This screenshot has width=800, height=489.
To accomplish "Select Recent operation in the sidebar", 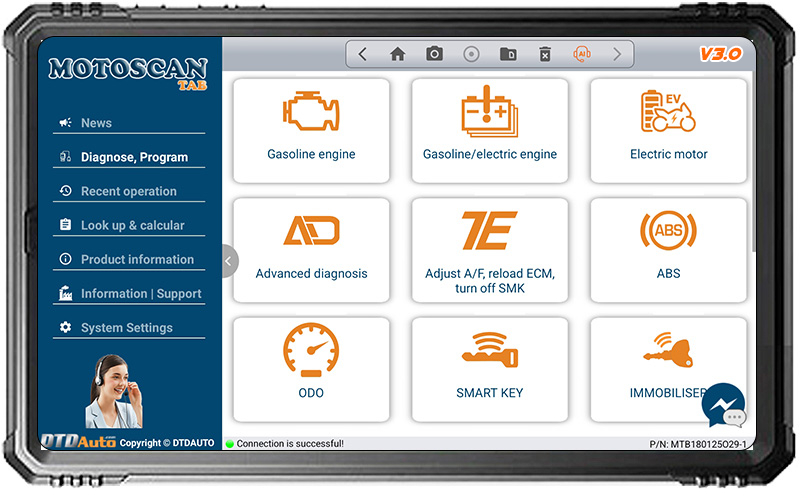I will tap(129, 191).
